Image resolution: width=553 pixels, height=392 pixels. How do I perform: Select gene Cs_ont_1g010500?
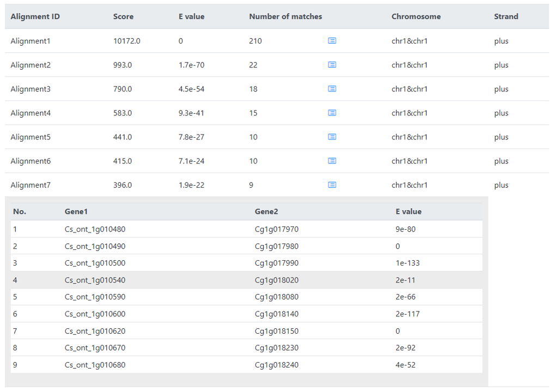(x=95, y=263)
